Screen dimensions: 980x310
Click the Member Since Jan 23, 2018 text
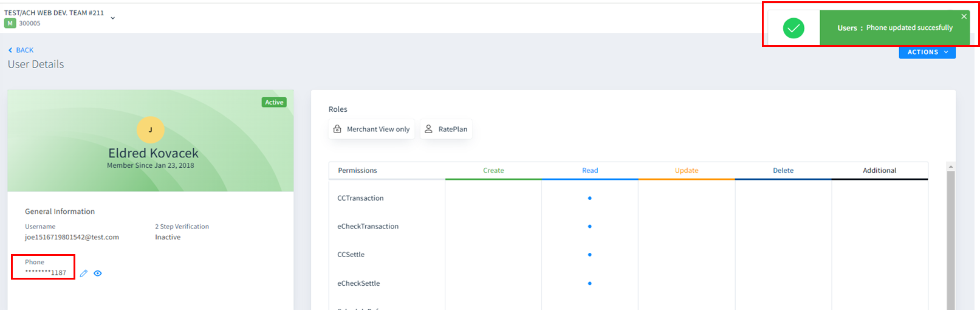pyautogui.click(x=151, y=165)
